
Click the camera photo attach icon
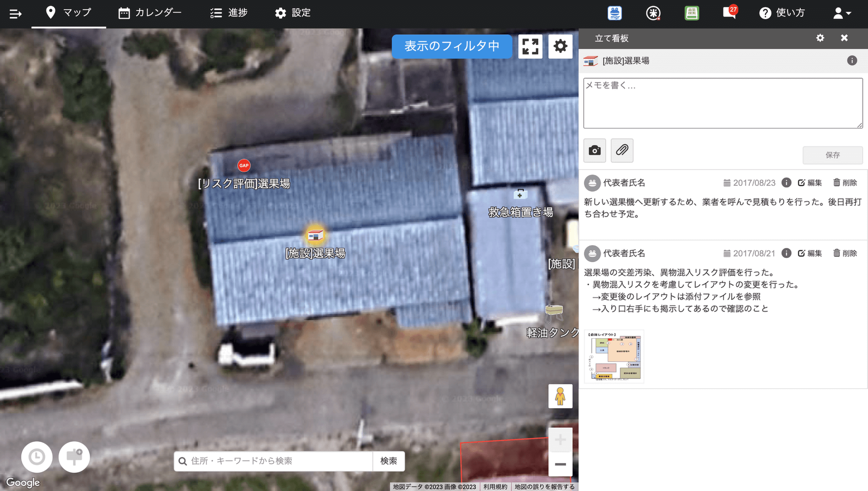coord(594,151)
